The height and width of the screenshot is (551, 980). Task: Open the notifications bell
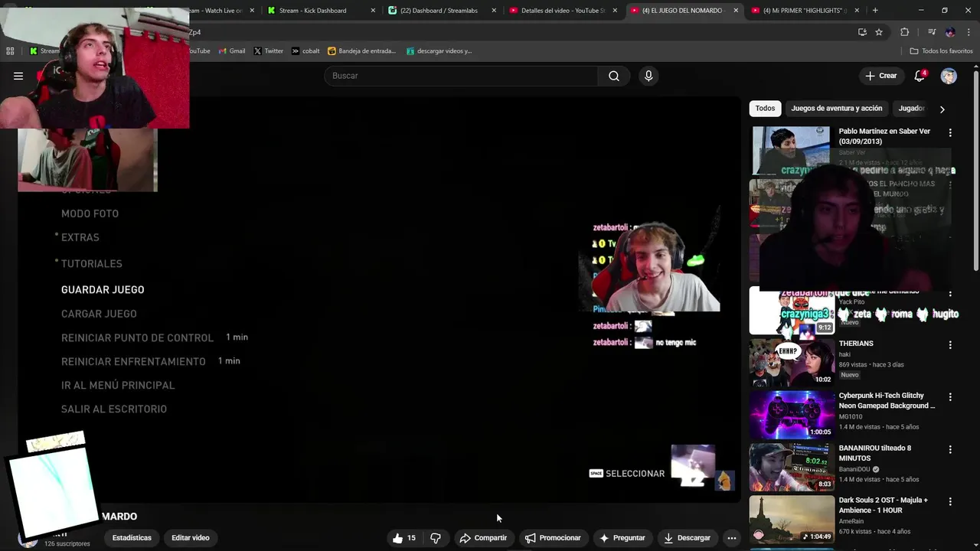(x=920, y=76)
